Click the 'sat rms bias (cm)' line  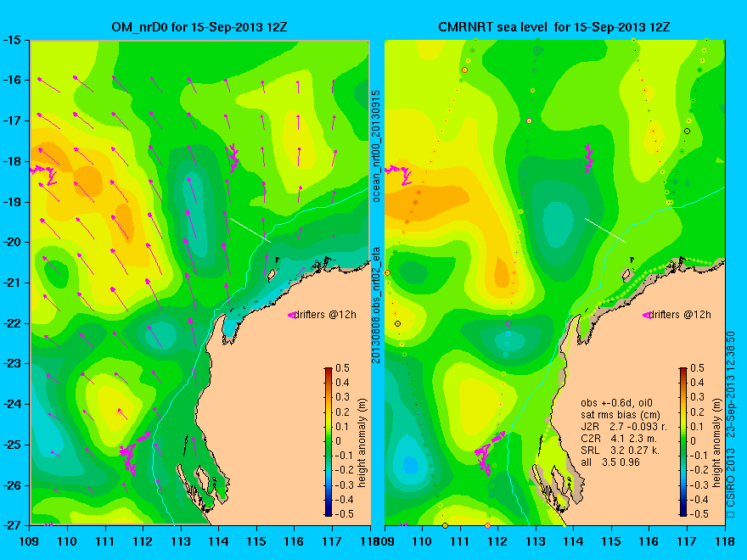(621, 415)
